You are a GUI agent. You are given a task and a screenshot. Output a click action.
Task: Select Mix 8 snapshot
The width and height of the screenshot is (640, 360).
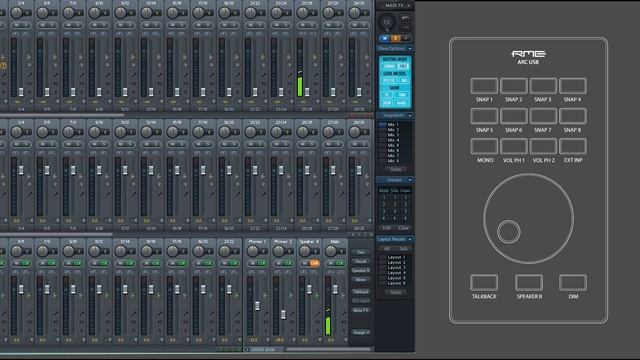pos(394,160)
